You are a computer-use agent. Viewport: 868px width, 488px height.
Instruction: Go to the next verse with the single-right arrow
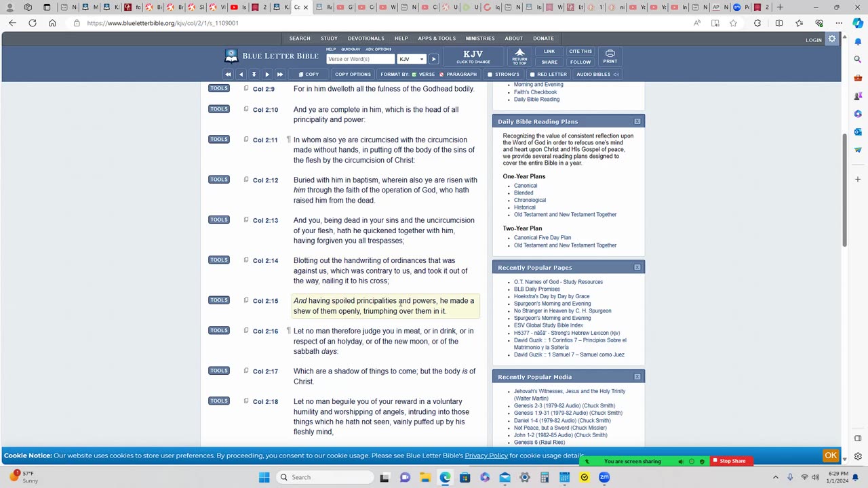point(267,75)
